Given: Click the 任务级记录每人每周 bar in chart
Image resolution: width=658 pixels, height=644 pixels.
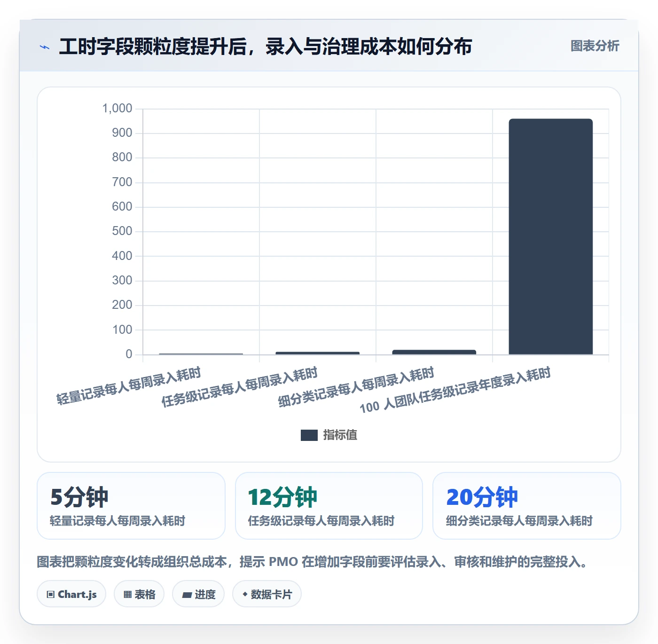Looking at the screenshot, I should point(317,353).
